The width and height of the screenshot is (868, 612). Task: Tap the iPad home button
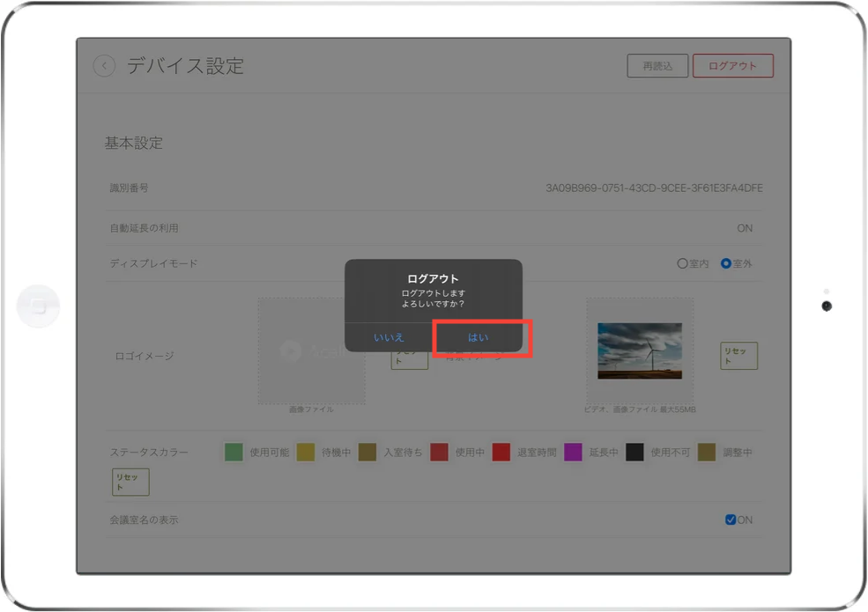(x=38, y=306)
